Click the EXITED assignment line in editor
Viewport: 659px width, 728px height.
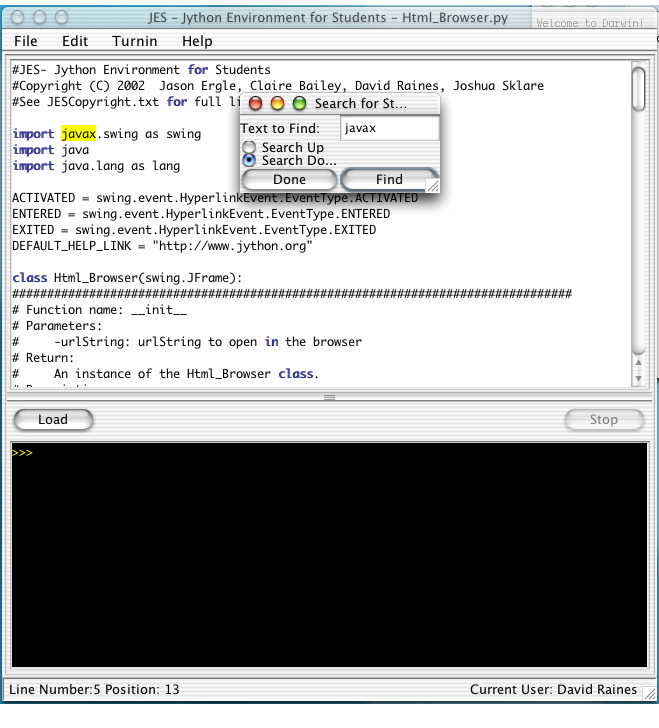(x=194, y=230)
